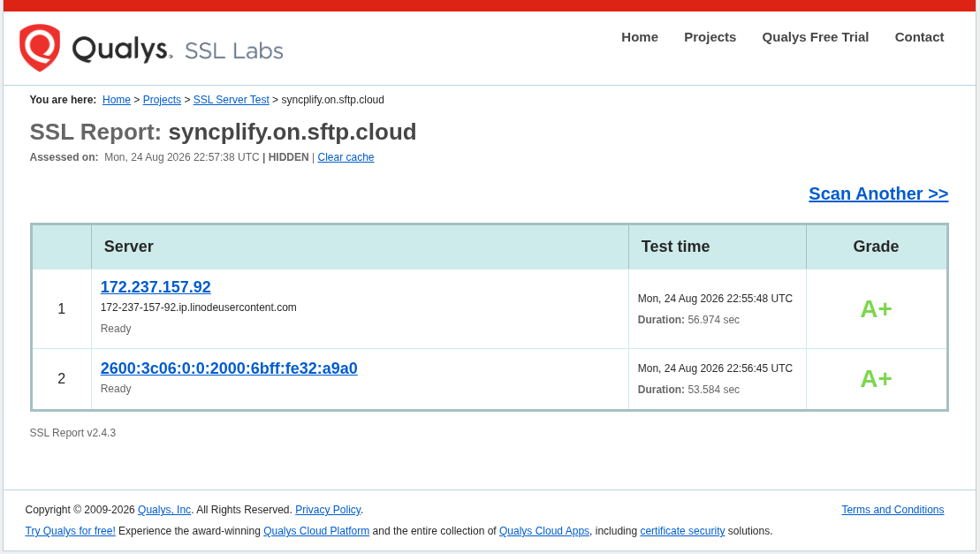Viewport: 980px width, 554px height.
Task: Follow the Home breadcrumb link
Action: (x=117, y=100)
